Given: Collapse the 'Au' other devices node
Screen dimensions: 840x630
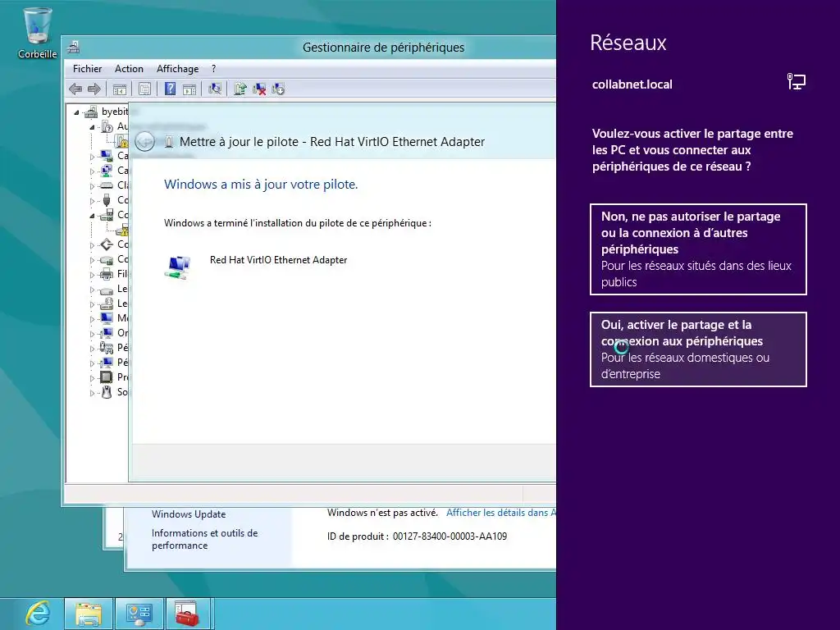Looking at the screenshot, I should click(92, 127).
